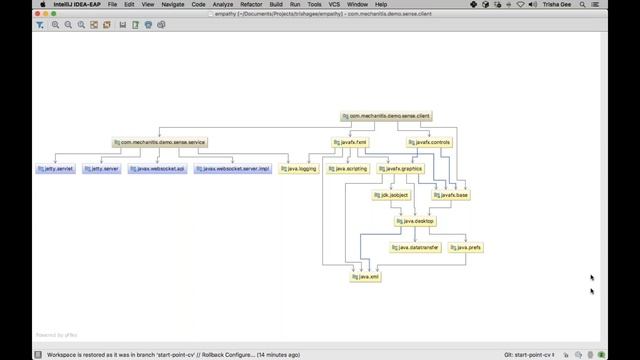Open the inspector hector icon in status bar
Screen dimensions: 640x360
[578, 355]
